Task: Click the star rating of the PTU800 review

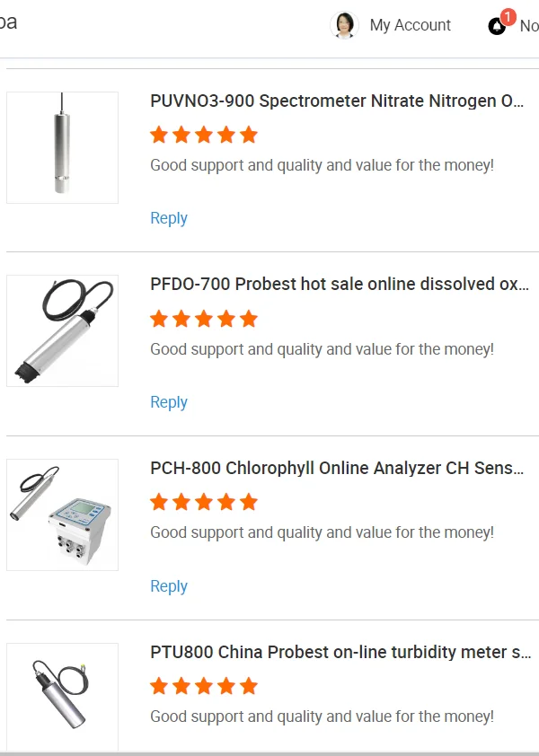Action: pos(204,686)
